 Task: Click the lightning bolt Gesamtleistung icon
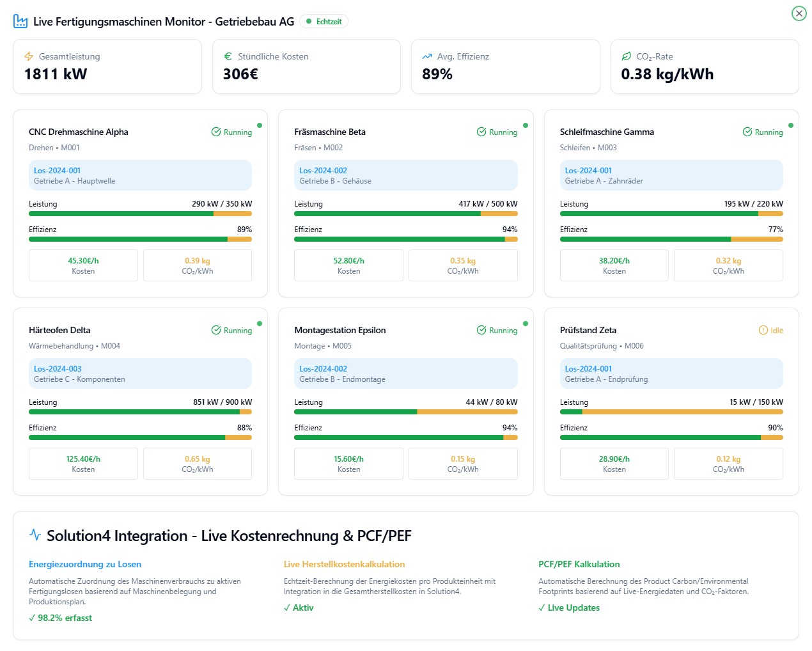coord(29,56)
